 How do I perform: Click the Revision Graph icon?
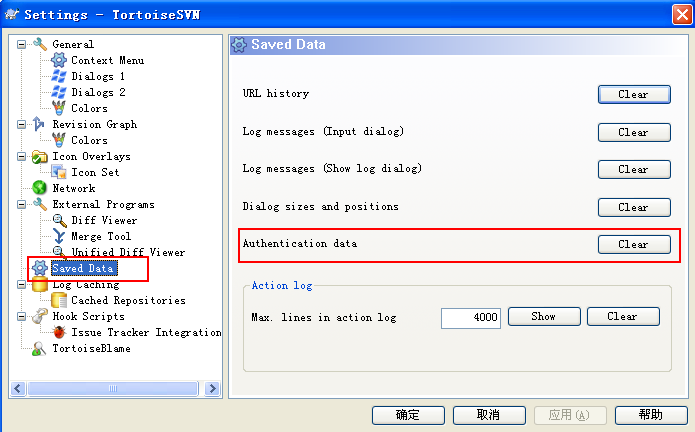click(39, 124)
